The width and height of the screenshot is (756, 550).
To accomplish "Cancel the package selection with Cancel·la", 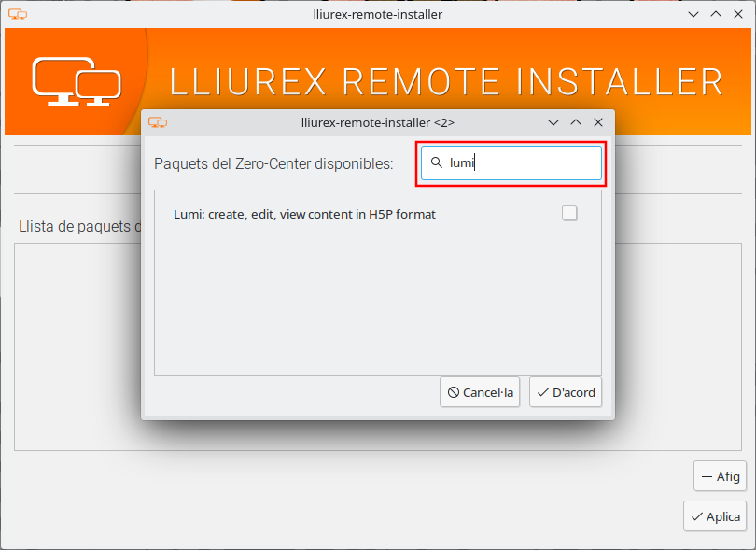I will pos(480,392).
